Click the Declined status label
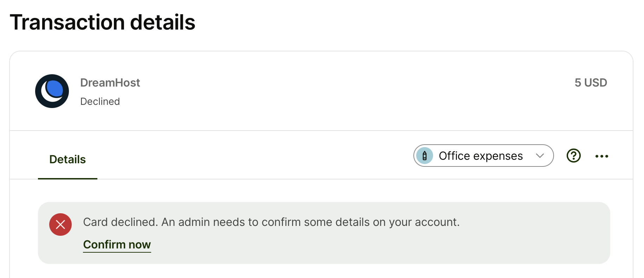The height and width of the screenshot is (278, 644). pyautogui.click(x=100, y=101)
